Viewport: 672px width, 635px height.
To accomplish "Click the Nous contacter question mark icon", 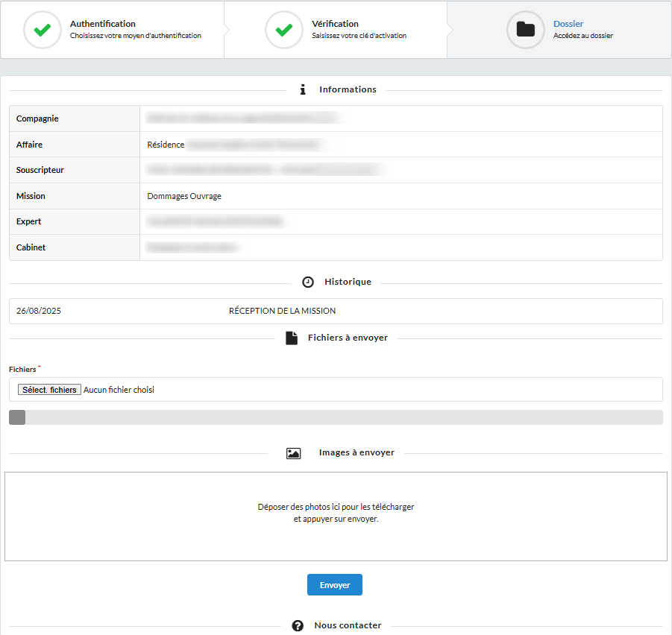I will pos(298,625).
